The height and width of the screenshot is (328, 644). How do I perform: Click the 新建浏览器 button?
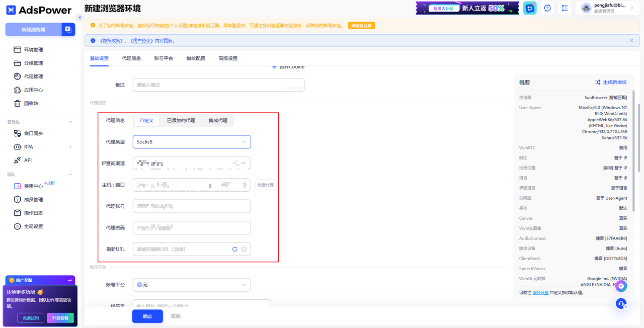(33, 30)
